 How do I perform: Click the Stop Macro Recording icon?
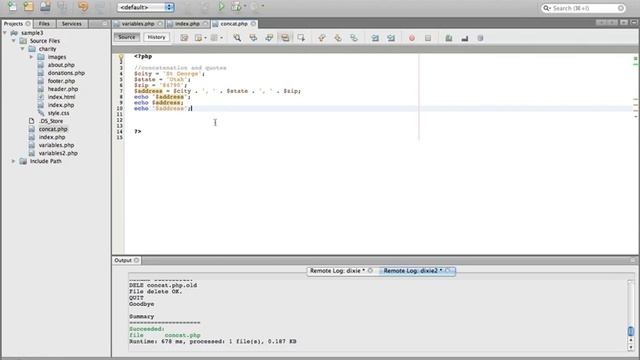(x=428, y=38)
